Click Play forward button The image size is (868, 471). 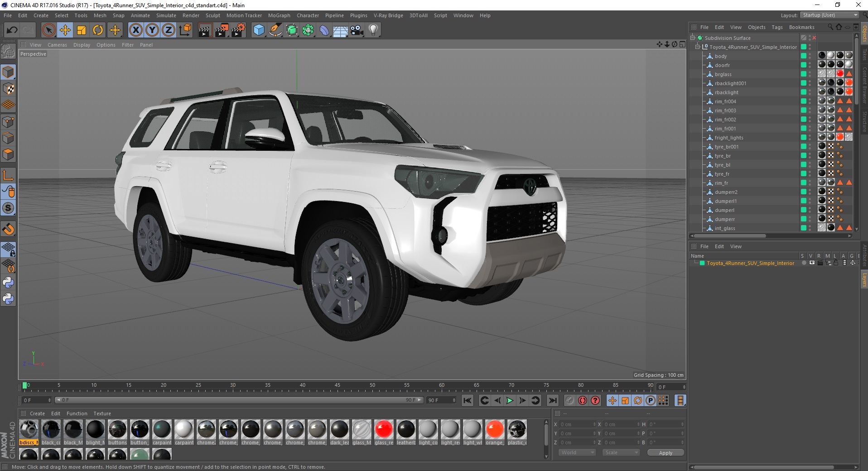[x=510, y=400]
